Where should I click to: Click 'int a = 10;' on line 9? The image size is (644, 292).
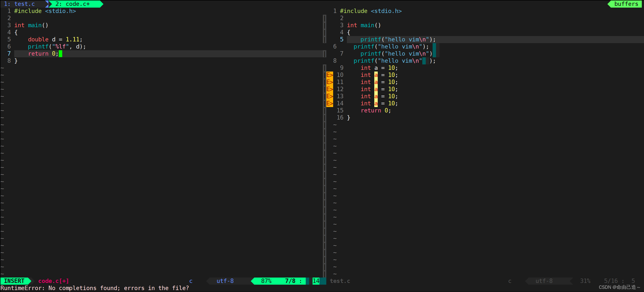pyautogui.click(x=379, y=68)
